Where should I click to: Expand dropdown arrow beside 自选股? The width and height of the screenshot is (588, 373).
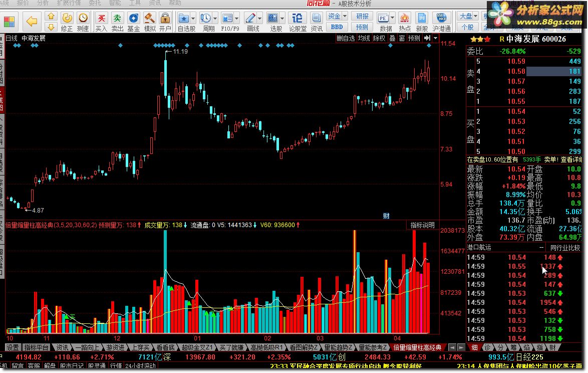193,18
